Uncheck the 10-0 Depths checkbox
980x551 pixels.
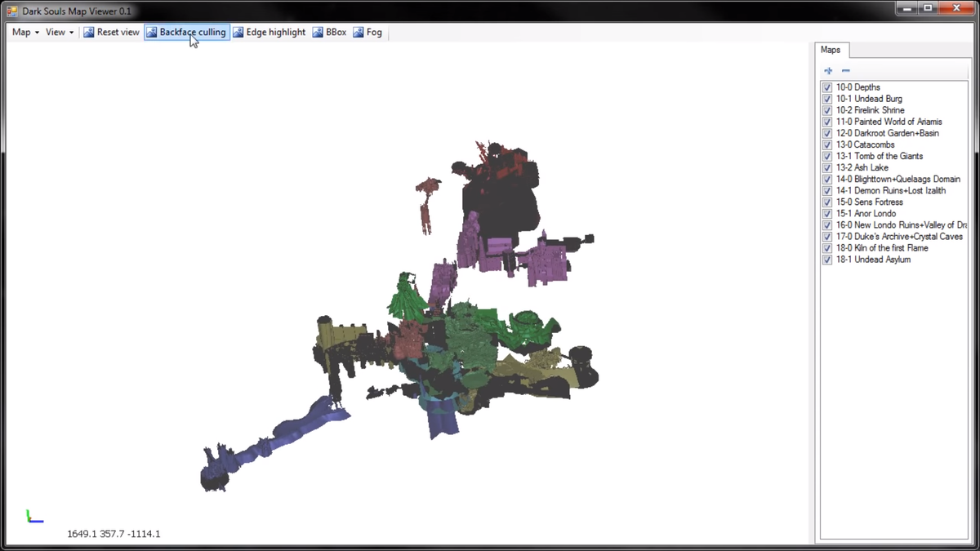pyautogui.click(x=827, y=87)
